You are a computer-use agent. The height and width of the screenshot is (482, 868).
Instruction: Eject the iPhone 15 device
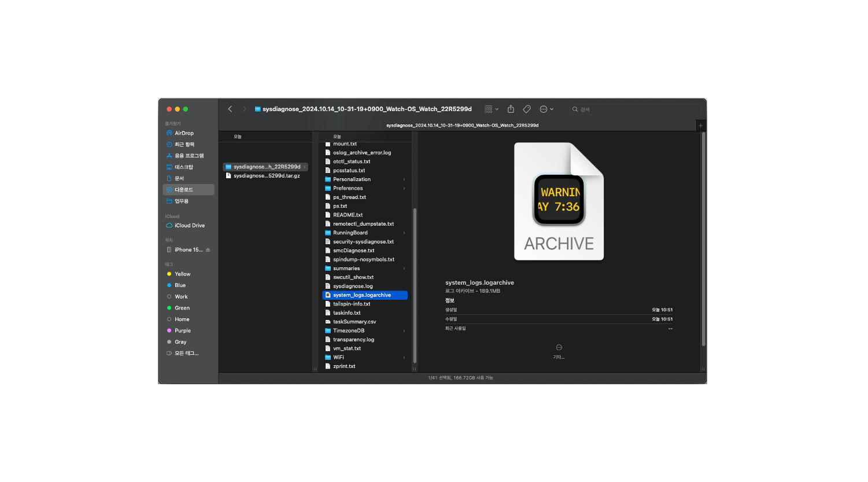(208, 250)
